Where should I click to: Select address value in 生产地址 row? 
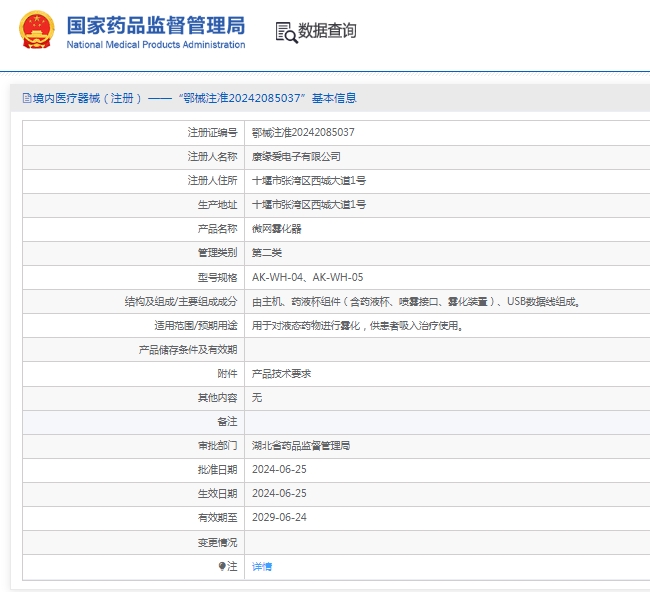[309, 204]
